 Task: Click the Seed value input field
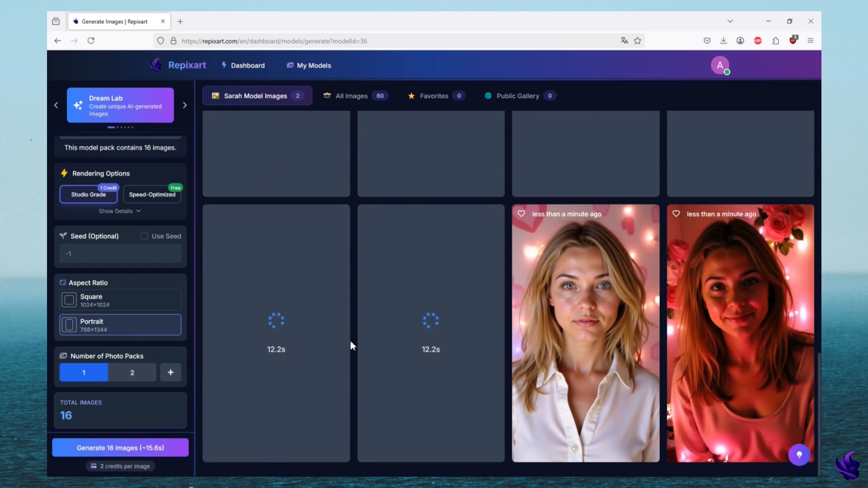click(120, 253)
